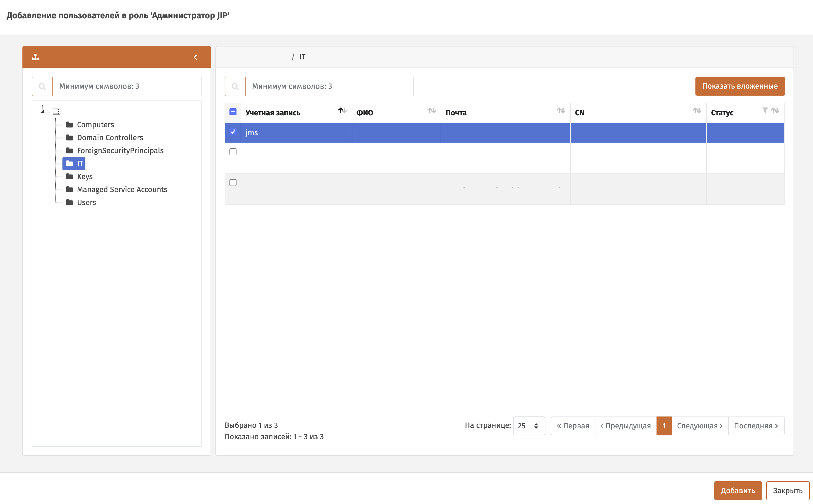The height and width of the screenshot is (504, 813).
Task: Open the Keys folder
Action: [x=85, y=177]
